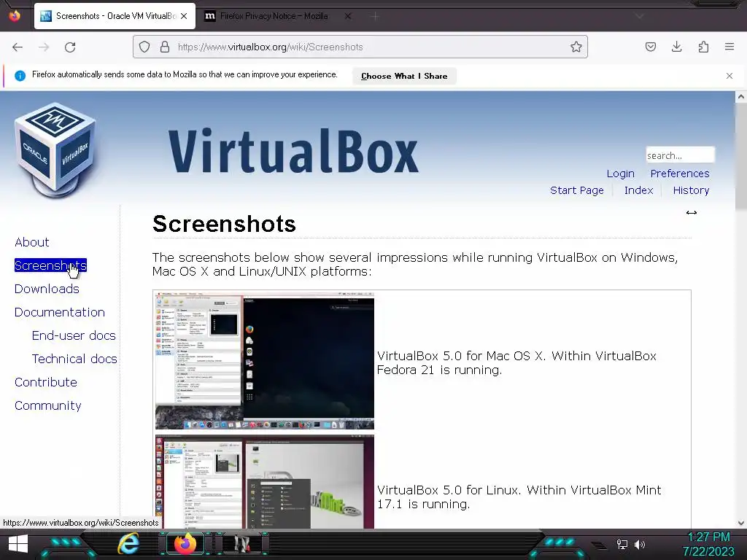Open End-user docs sidebar link
747x560 pixels.
click(74, 335)
